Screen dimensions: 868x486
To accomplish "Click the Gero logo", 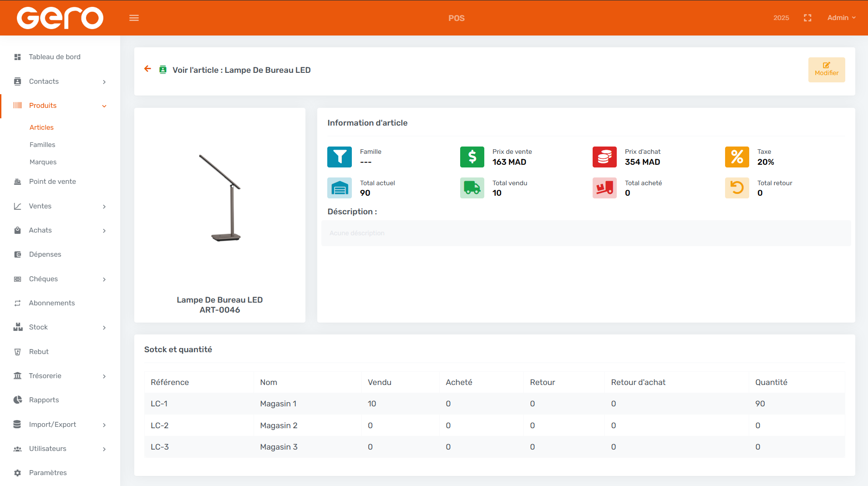I will point(60,18).
